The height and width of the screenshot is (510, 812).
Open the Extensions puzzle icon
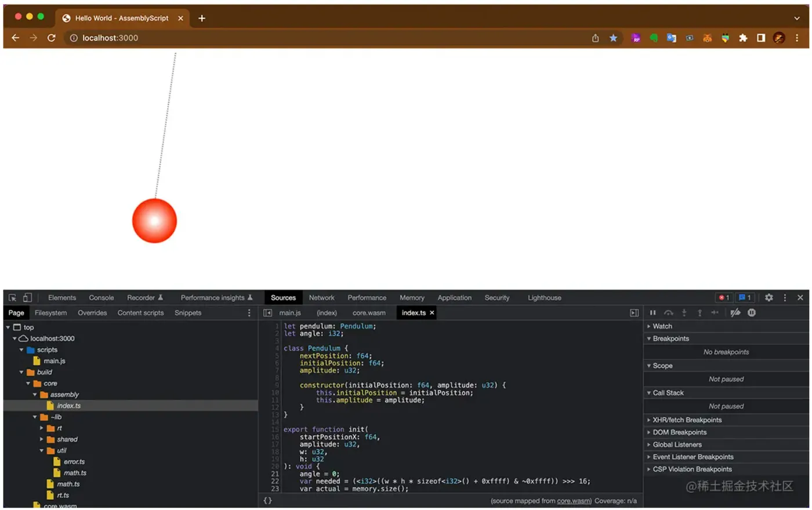point(743,38)
